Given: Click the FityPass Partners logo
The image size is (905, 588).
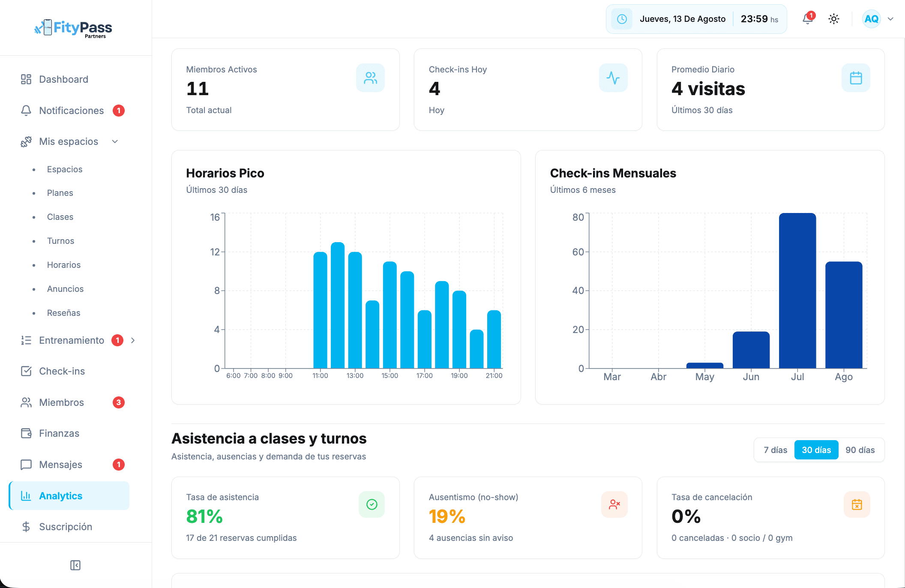Looking at the screenshot, I should tap(73, 29).
